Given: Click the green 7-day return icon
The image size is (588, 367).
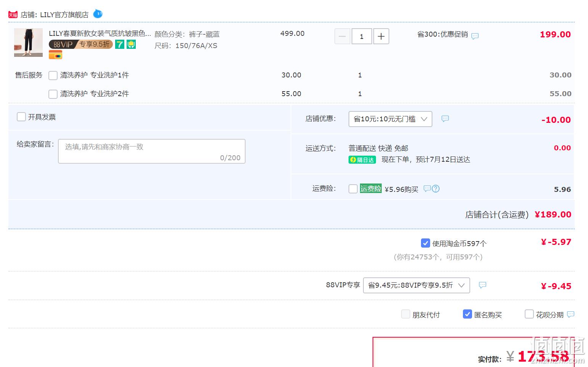Looking at the screenshot, I should click(x=120, y=44).
